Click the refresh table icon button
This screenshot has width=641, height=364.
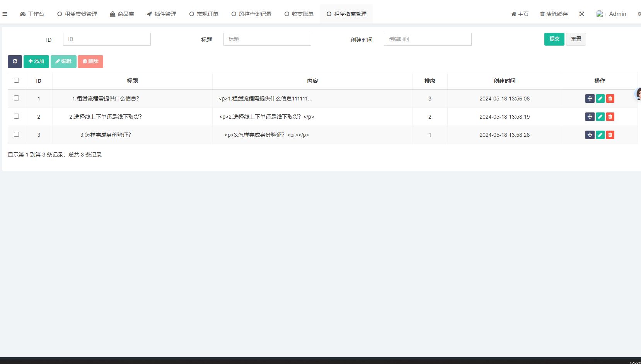(15, 61)
